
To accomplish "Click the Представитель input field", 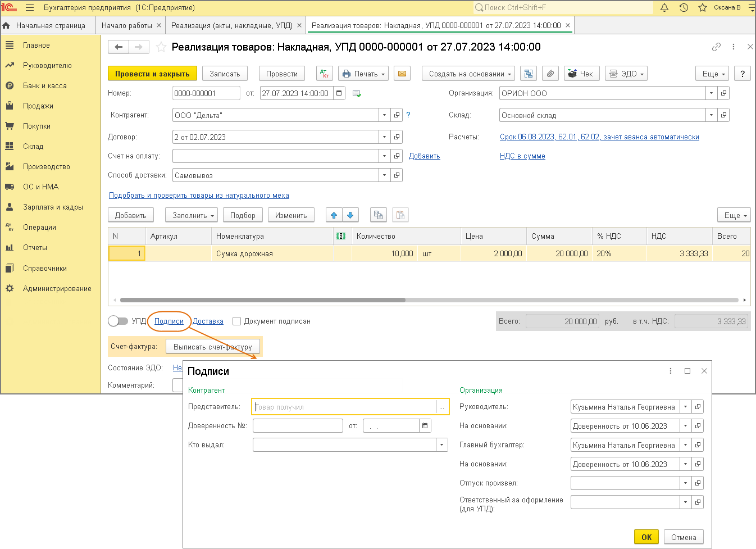I will (x=344, y=407).
